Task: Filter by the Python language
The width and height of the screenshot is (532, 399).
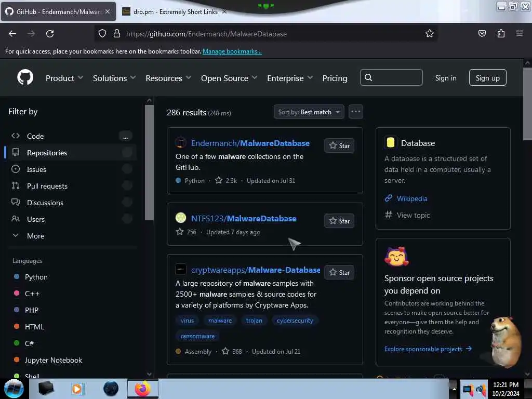Action: click(x=36, y=277)
